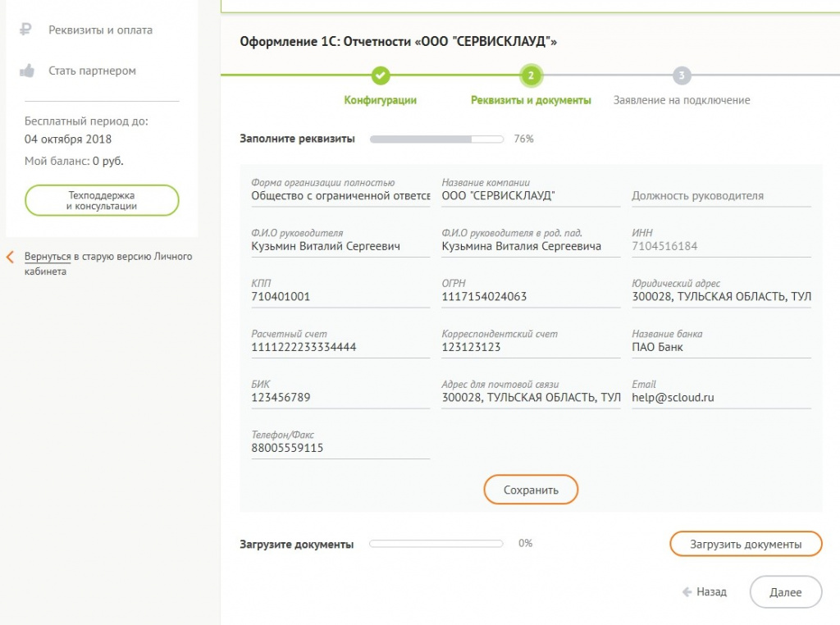The width and height of the screenshot is (840, 625).
Task: Click the step 2 circle indicator
Action: pyautogui.click(x=531, y=75)
